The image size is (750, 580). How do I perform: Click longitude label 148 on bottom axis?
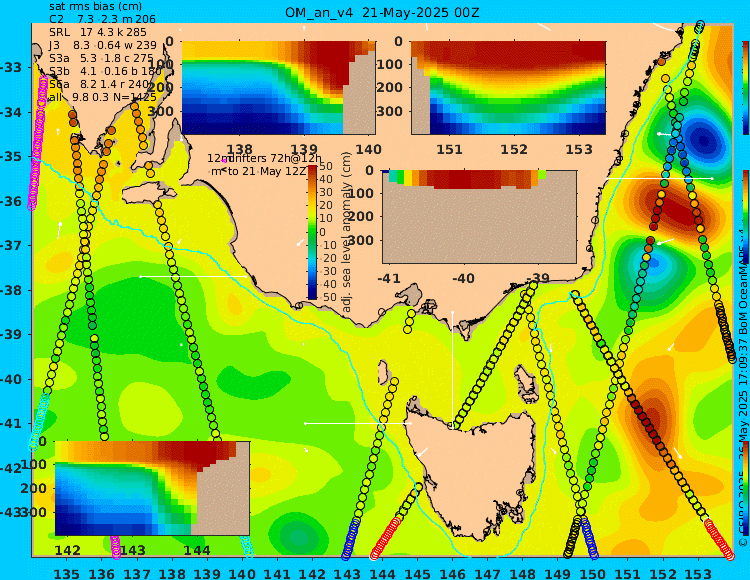pos(522,573)
